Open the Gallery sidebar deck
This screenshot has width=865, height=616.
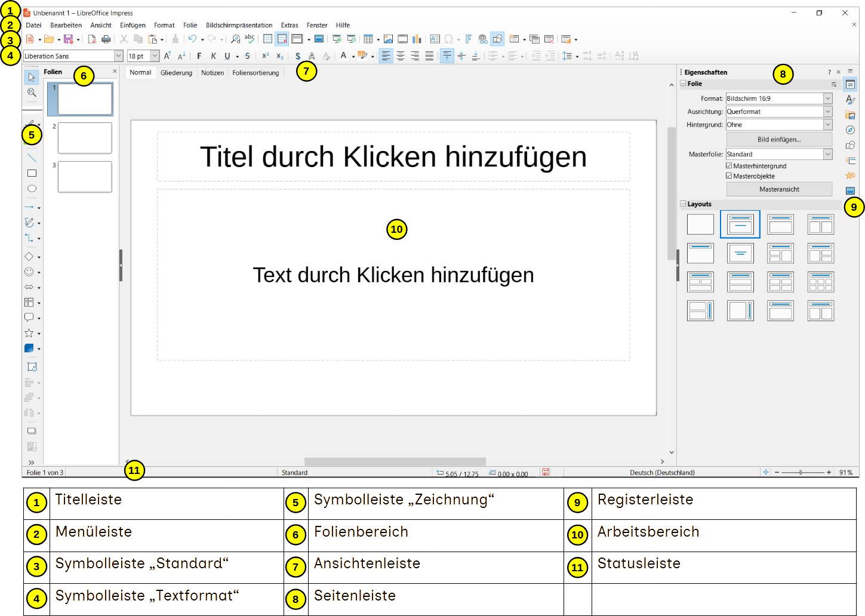(850, 115)
